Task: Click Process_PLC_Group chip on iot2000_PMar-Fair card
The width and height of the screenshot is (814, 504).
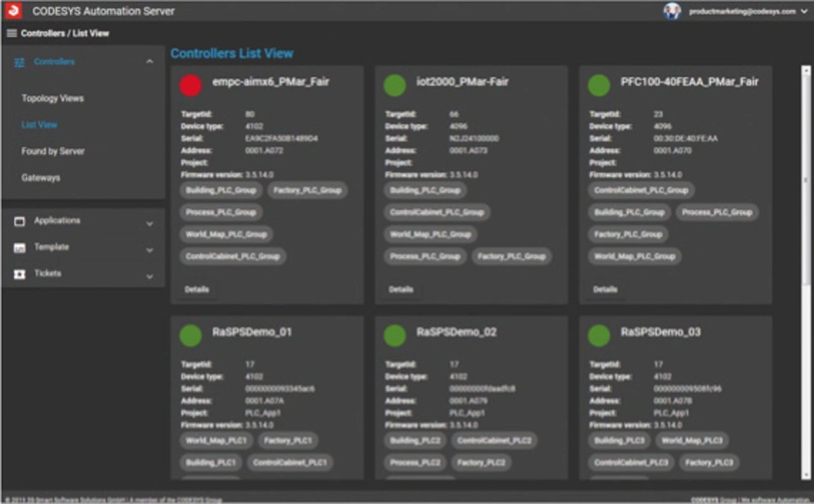Action: click(x=425, y=257)
